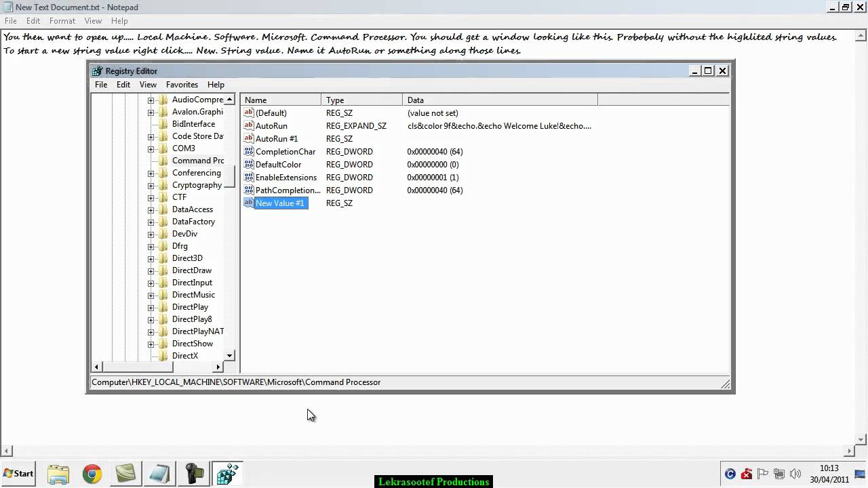Switch to Registry Editor taskbar icon
868x488 pixels.
(x=227, y=474)
